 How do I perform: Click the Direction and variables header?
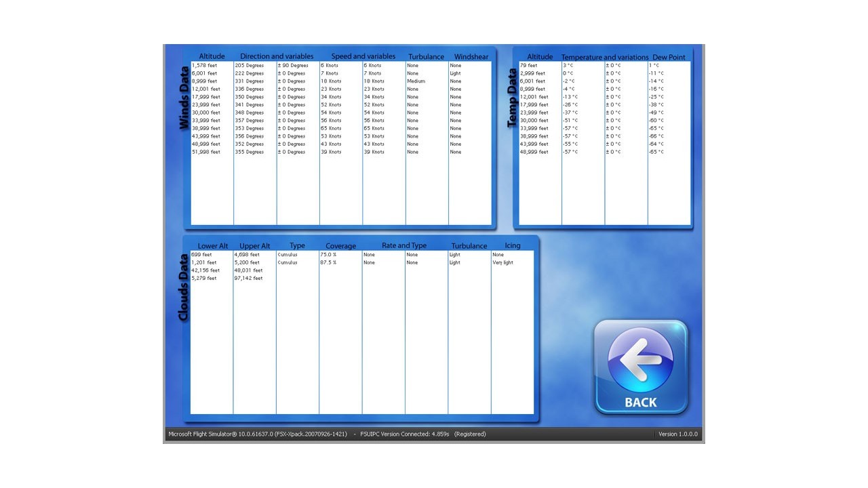point(277,56)
